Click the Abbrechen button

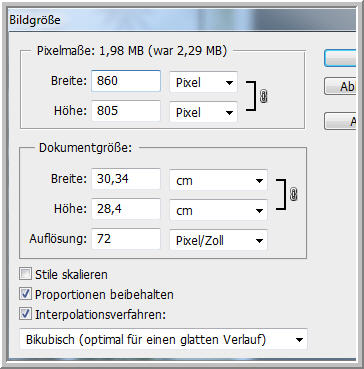340,86
